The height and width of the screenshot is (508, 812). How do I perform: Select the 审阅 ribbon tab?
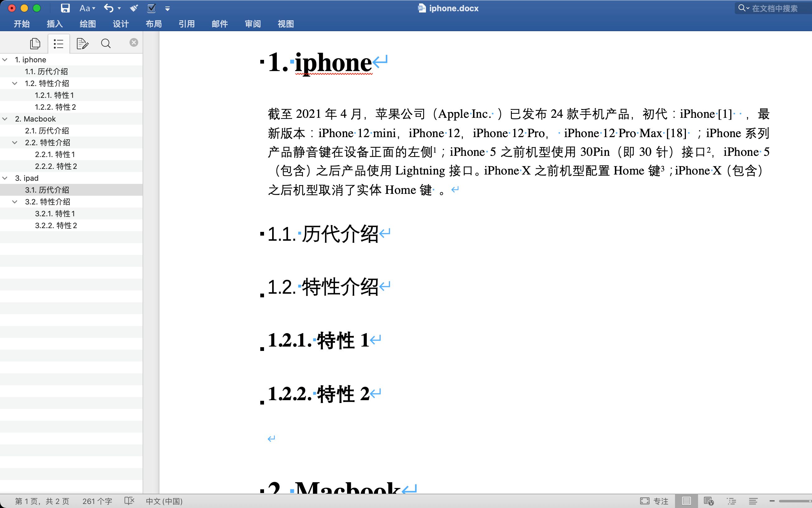(x=253, y=24)
